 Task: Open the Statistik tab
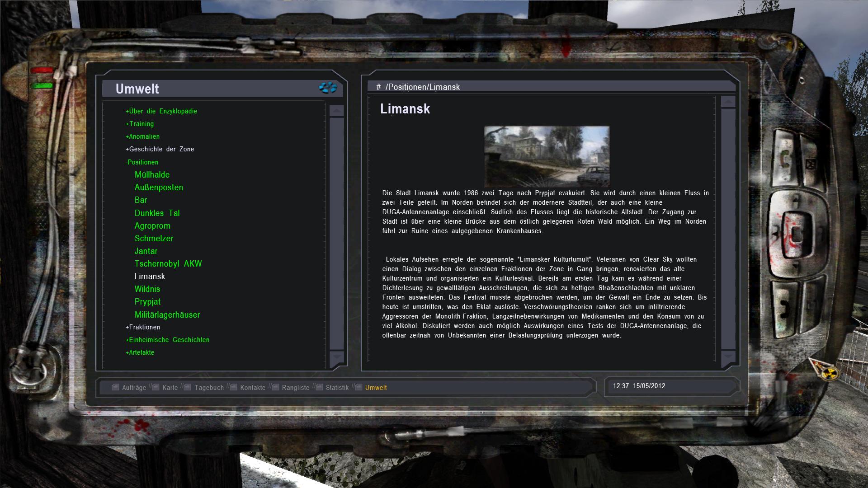pyautogui.click(x=337, y=388)
